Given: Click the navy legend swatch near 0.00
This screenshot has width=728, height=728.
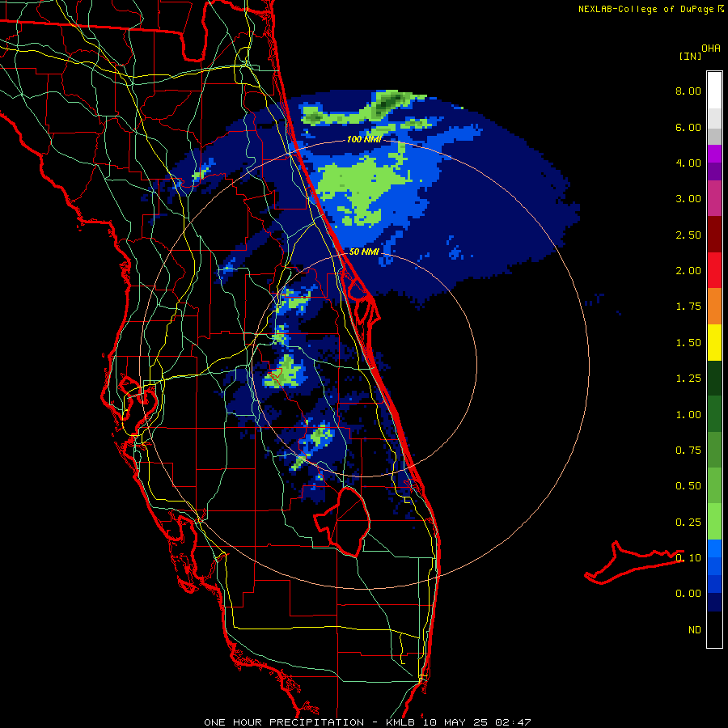Looking at the screenshot, I should [x=714, y=603].
